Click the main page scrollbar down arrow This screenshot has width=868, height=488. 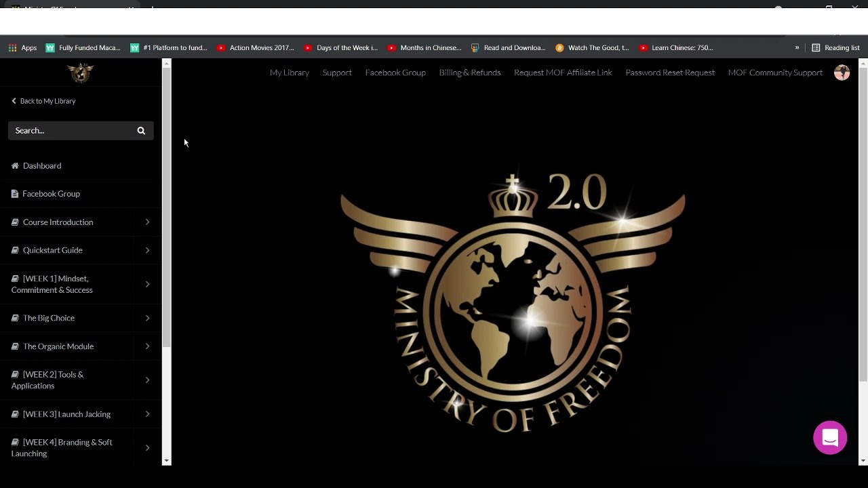click(863, 461)
